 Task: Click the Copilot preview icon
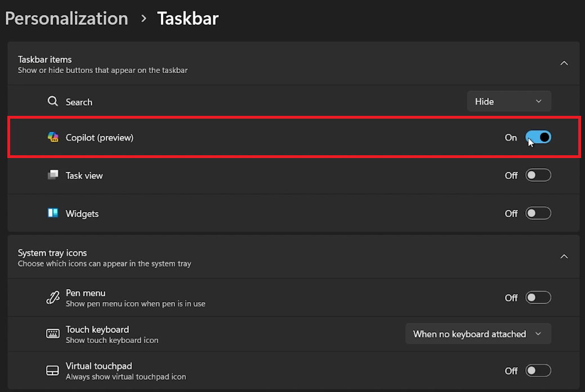[53, 137]
